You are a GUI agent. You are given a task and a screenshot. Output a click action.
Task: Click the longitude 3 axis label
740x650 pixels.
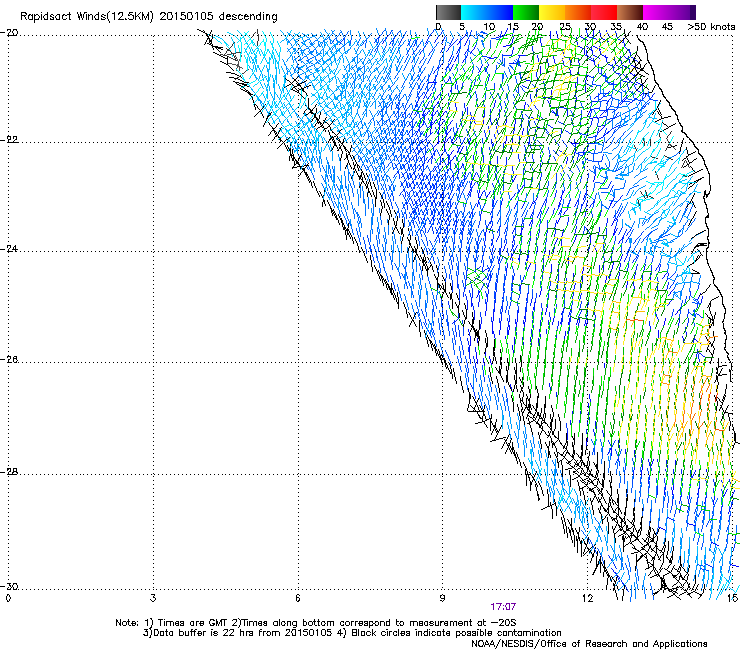point(153,599)
